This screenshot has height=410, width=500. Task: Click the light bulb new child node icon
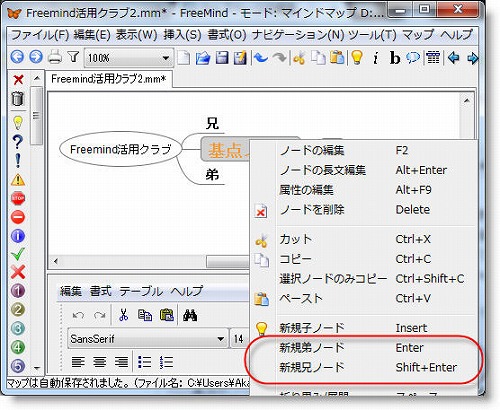357,58
